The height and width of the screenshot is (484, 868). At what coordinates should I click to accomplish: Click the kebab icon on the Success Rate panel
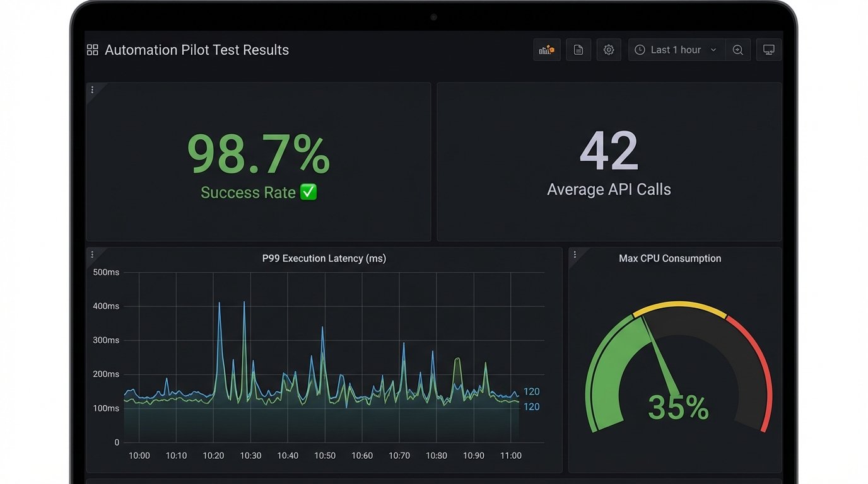point(92,89)
